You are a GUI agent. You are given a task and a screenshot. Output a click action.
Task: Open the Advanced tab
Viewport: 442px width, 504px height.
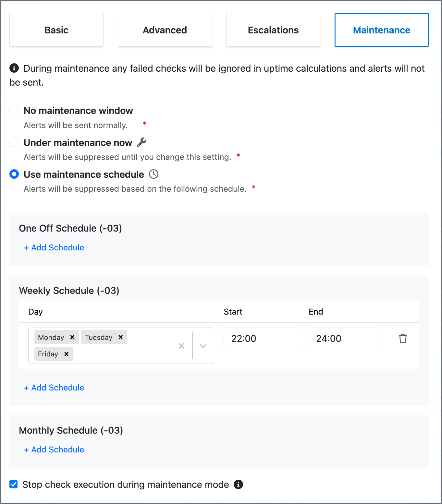165,30
